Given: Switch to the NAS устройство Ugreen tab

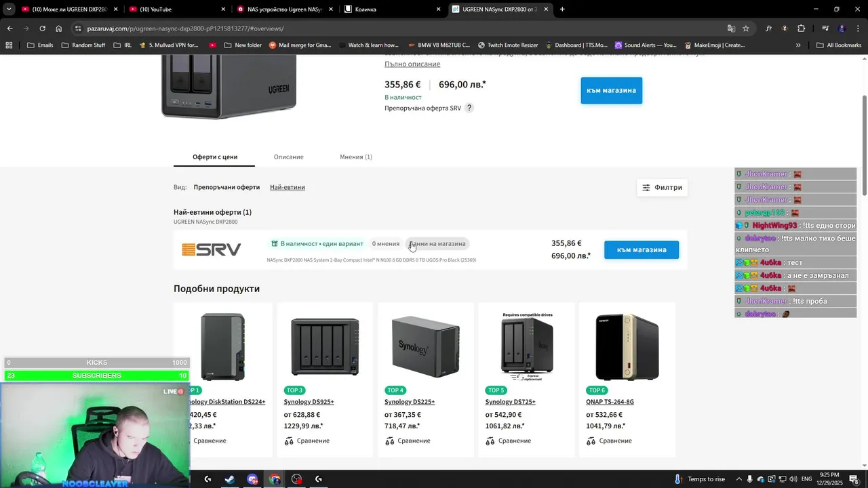Looking at the screenshot, I should (278, 9).
